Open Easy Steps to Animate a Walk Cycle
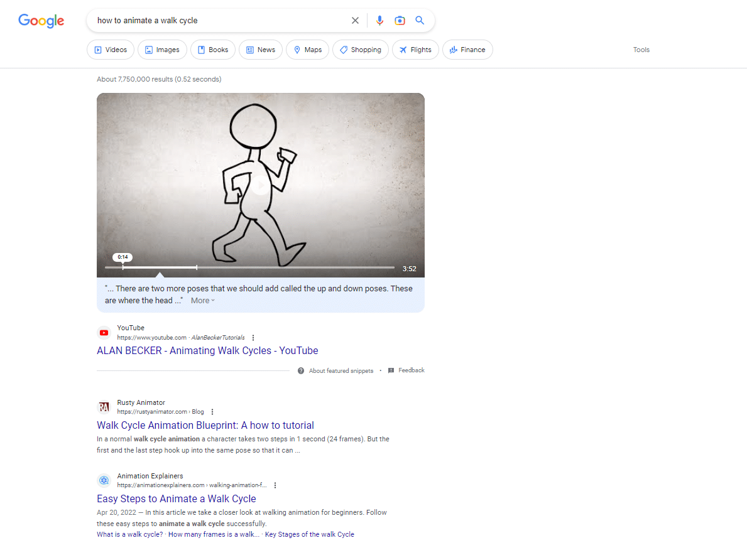 click(177, 498)
